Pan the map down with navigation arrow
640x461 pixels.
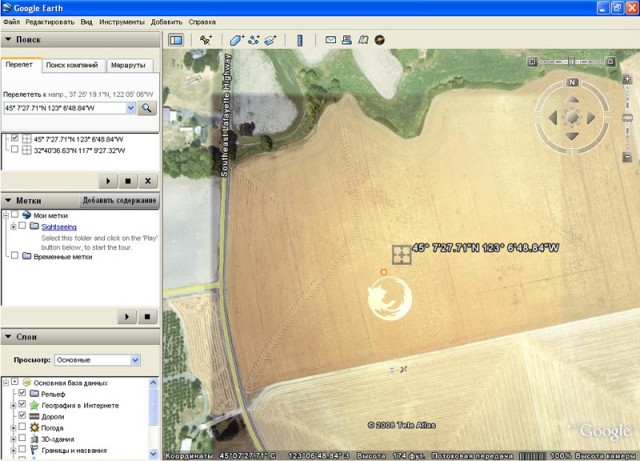pos(572,136)
